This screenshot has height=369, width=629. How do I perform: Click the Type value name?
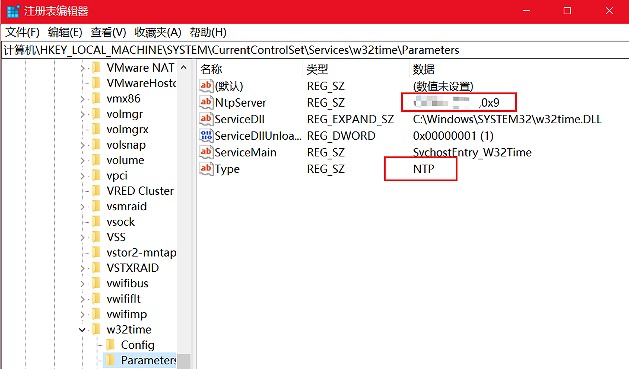pyautogui.click(x=227, y=169)
